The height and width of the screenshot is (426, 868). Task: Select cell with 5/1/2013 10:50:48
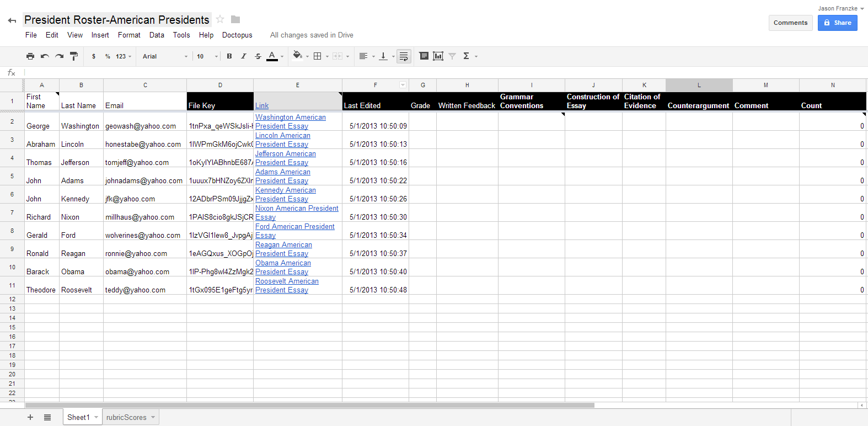point(376,285)
